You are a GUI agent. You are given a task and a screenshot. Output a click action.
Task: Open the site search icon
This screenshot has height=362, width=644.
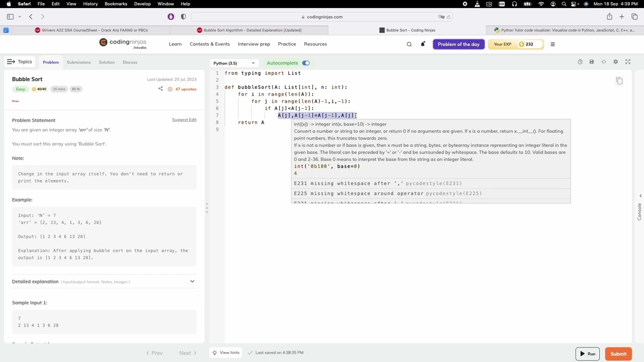[x=409, y=44]
